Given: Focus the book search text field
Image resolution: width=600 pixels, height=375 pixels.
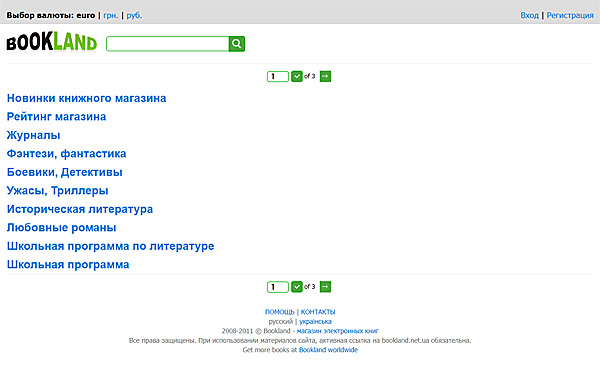Looking at the screenshot, I should point(168,44).
